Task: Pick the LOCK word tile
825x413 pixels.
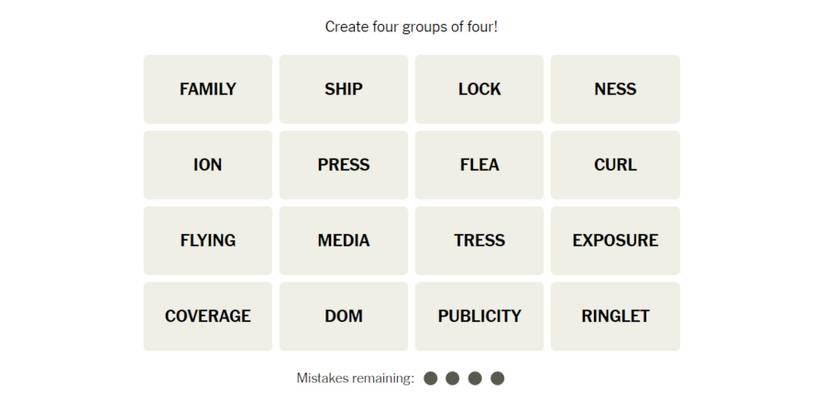Action: coord(479,89)
